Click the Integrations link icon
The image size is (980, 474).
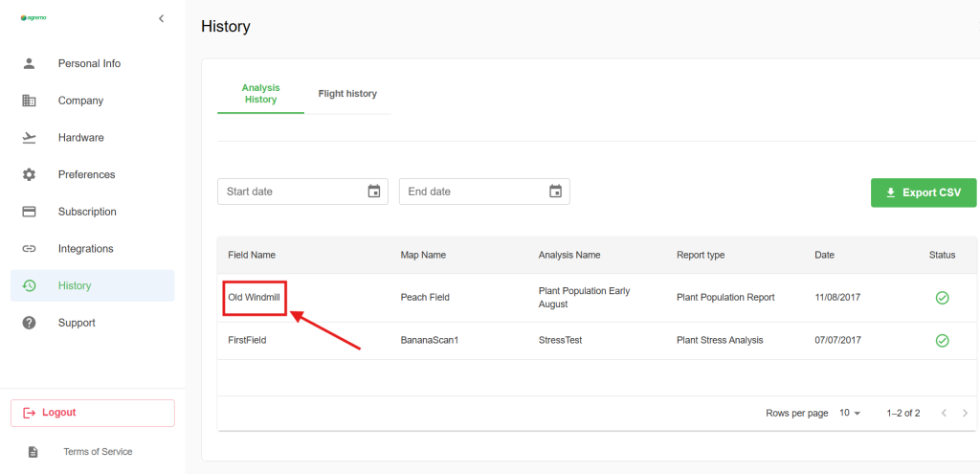tap(29, 249)
